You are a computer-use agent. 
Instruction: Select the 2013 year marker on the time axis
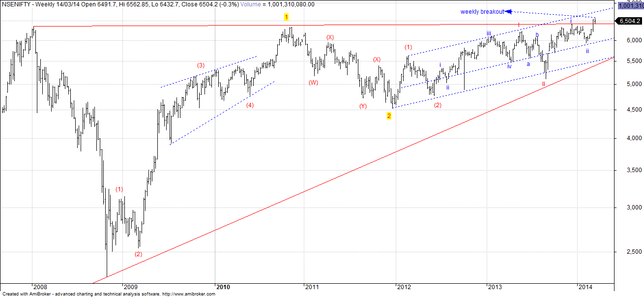[x=495, y=287]
